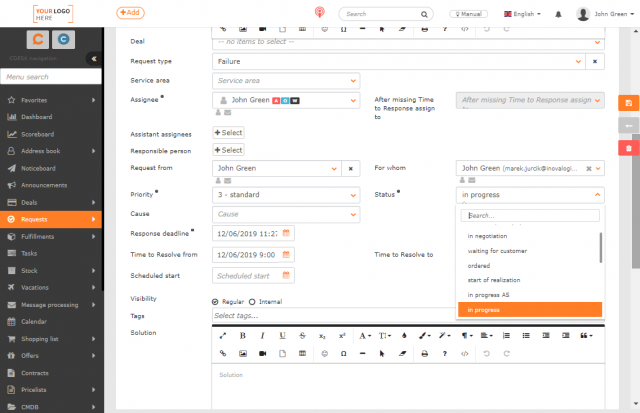Click the Select tags field
Image resolution: width=640 pixels, height=413 pixels.
pyautogui.click(x=333, y=315)
